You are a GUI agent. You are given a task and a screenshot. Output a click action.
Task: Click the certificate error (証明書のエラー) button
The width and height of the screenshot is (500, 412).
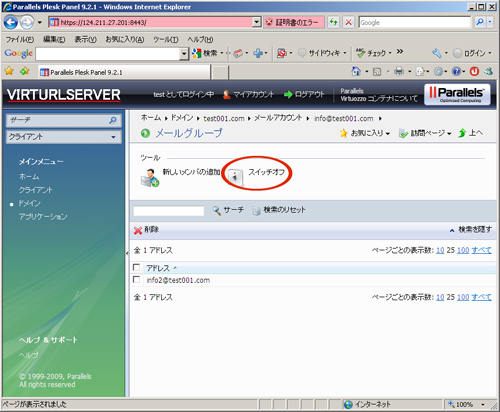[294, 22]
